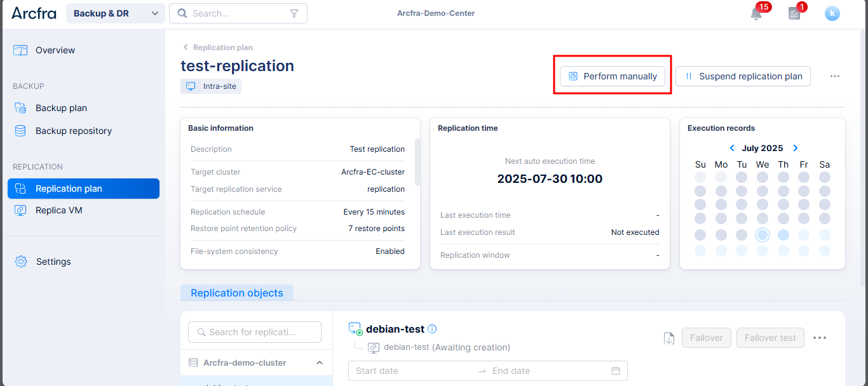Screen dimensions: 868x386
Task: Open the task list icon in header
Action: click(x=794, y=13)
